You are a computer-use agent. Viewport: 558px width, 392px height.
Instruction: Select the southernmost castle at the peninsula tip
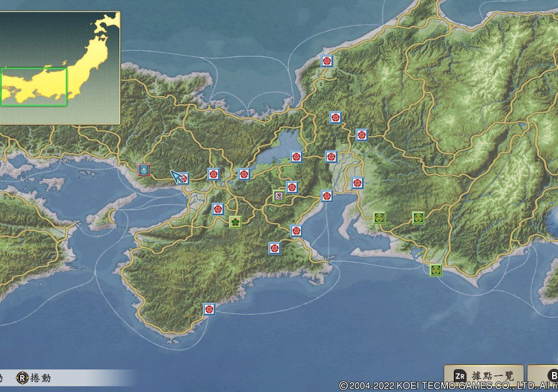[x=209, y=309]
